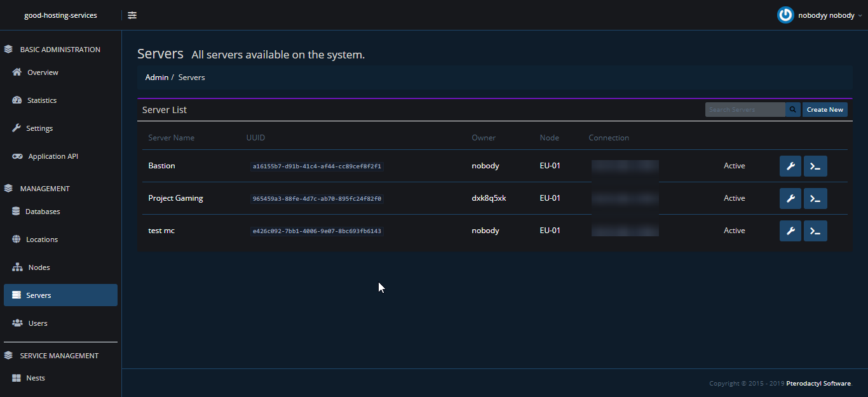Open the Project Gaming server name link
Screen dimensions: 868x397
pos(175,198)
